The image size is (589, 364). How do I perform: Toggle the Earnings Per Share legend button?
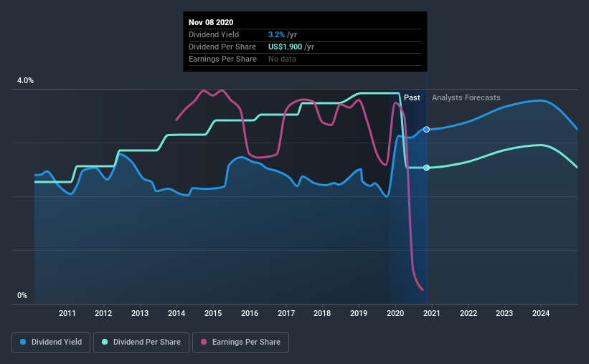[x=240, y=343]
